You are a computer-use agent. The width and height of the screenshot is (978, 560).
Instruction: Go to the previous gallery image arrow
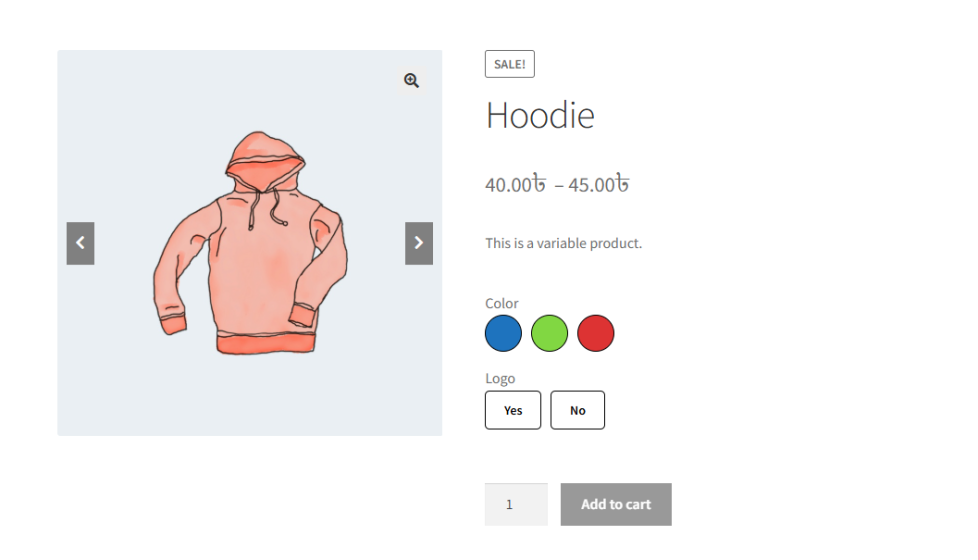(80, 243)
